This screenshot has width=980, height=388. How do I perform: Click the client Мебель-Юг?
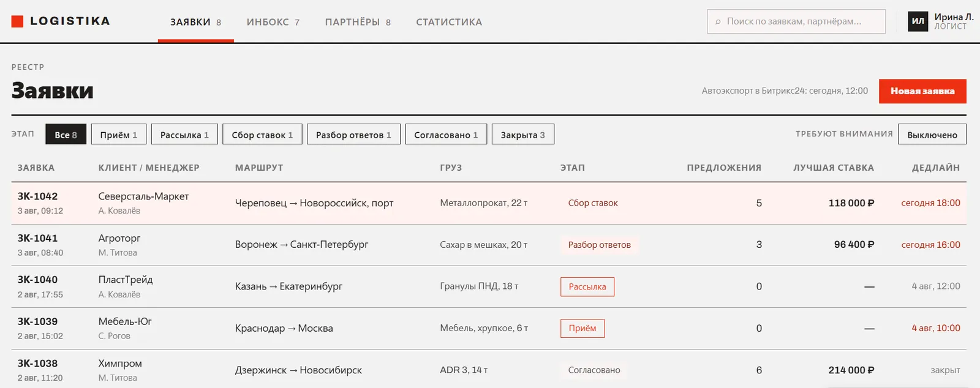click(x=125, y=321)
